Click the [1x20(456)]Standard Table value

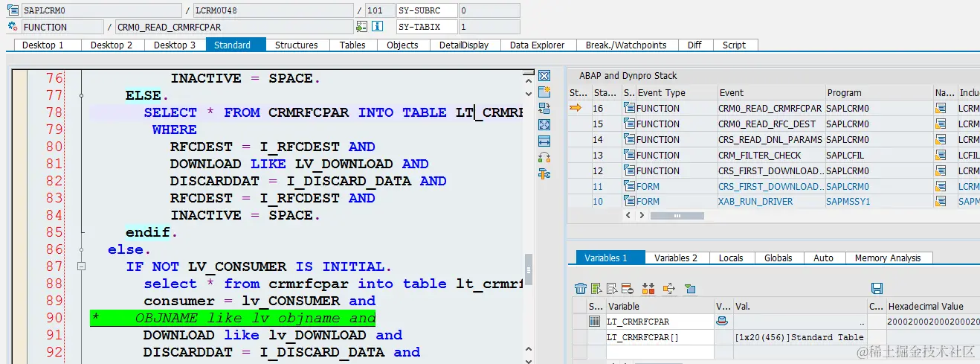(799, 337)
